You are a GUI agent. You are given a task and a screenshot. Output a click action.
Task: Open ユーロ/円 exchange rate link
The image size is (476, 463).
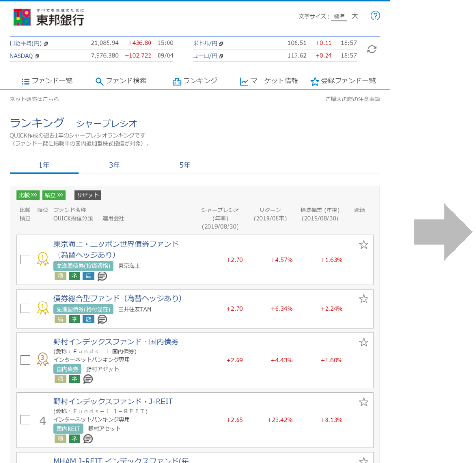[x=208, y=56]
